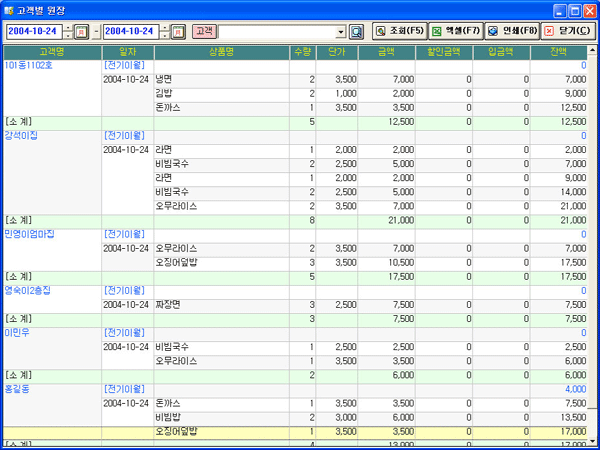Click 오징어덮밥 under 민영이엄마집
This screenshot has width=600, height=450.
[222, 262]
